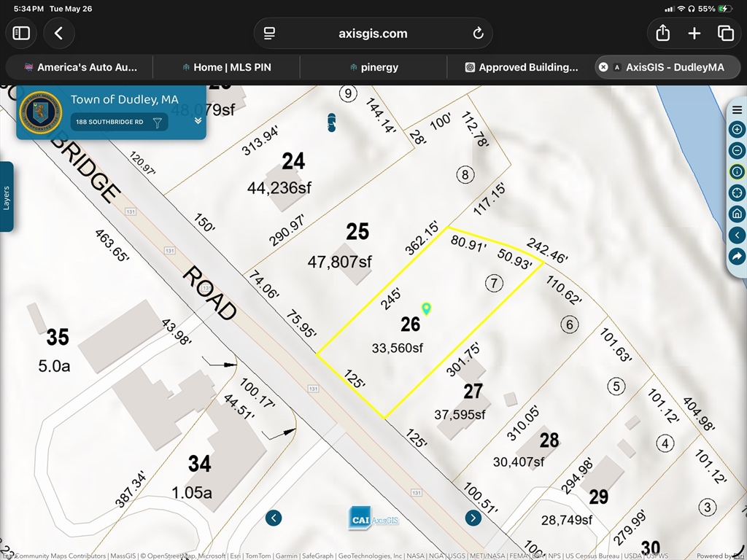Switch to the pinergy tab
The width and height of the screenshot is (747, 560).
coord(374,67)
